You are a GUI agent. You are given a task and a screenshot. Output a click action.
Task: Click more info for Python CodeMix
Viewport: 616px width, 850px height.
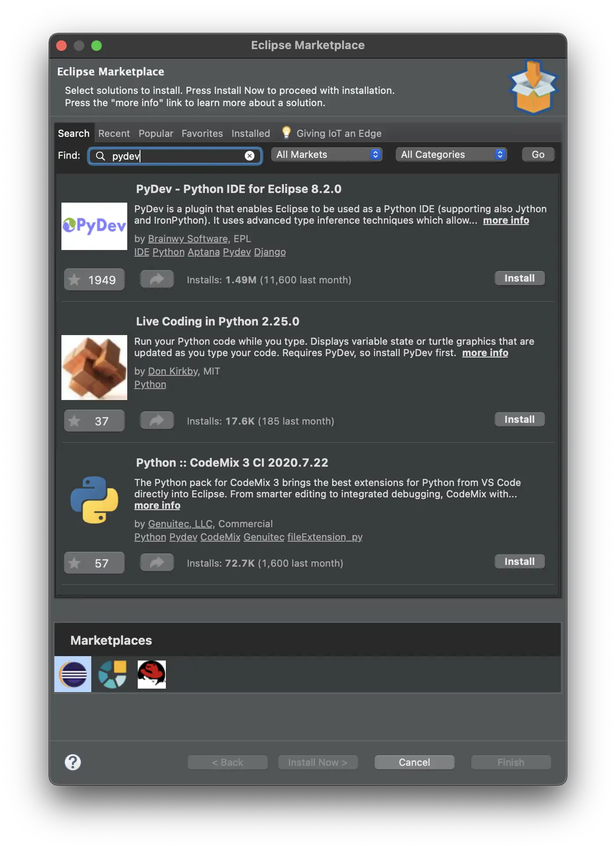click(x=157, y=505)
